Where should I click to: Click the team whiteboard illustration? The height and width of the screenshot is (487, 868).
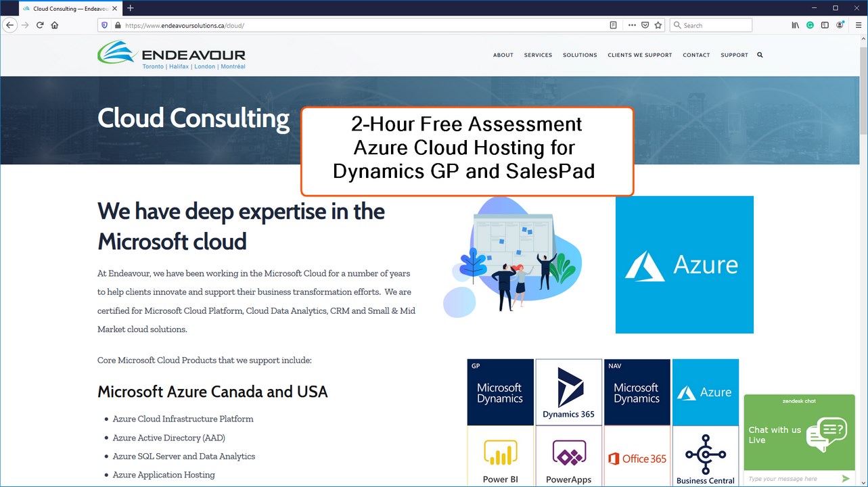point(512,257)
